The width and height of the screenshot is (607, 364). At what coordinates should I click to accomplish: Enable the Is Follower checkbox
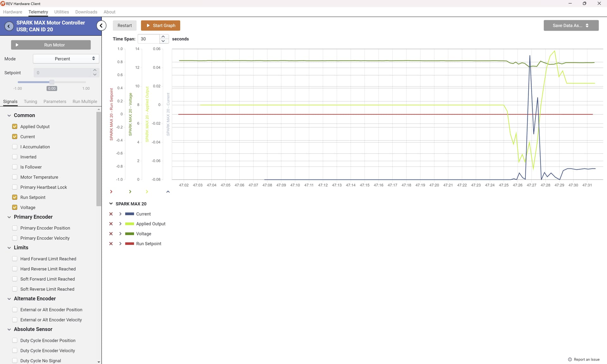(x=15, y=167)
